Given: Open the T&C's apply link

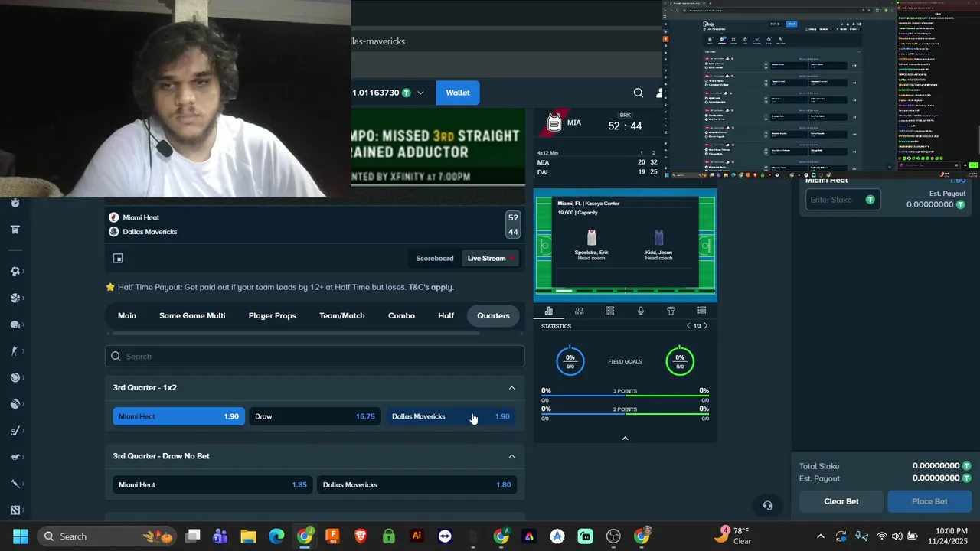Looking at the screenshot, I should (431, 287).
